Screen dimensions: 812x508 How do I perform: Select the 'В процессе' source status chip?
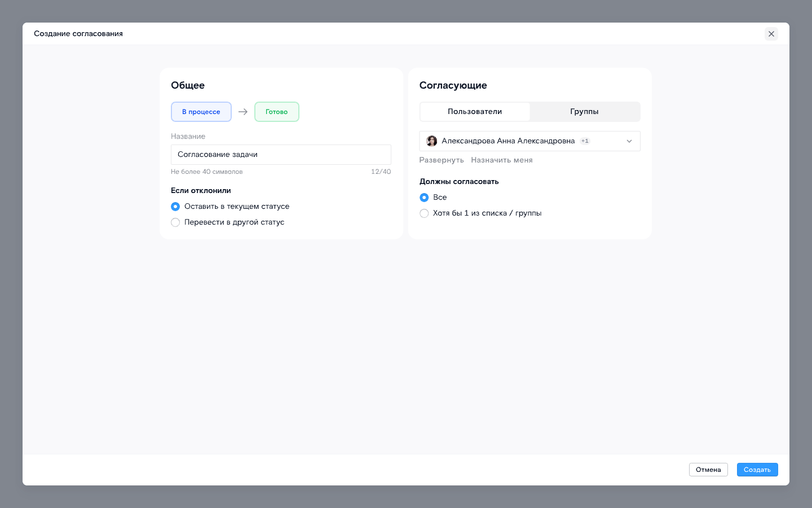point(201,112)
